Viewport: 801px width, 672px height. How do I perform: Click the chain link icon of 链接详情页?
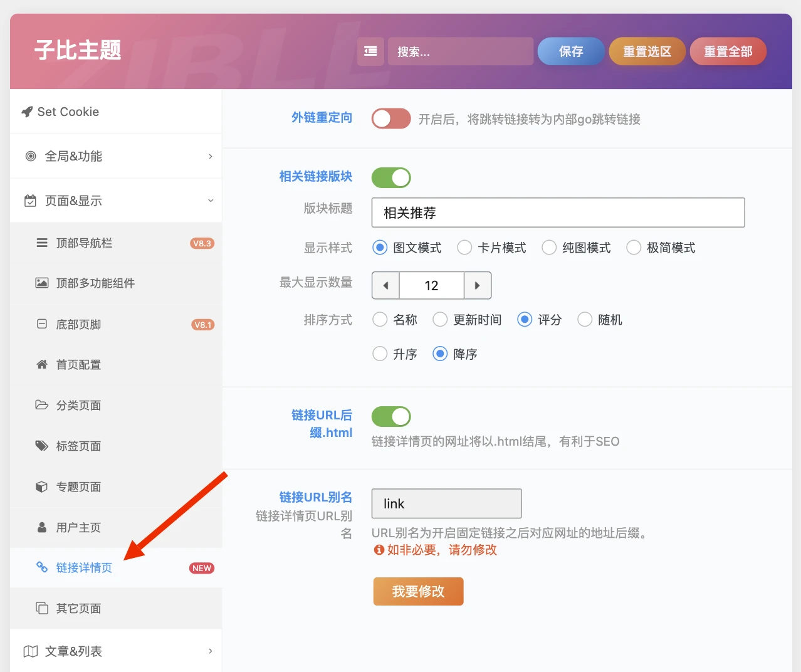pyautogui.click(x=42, y=567)
